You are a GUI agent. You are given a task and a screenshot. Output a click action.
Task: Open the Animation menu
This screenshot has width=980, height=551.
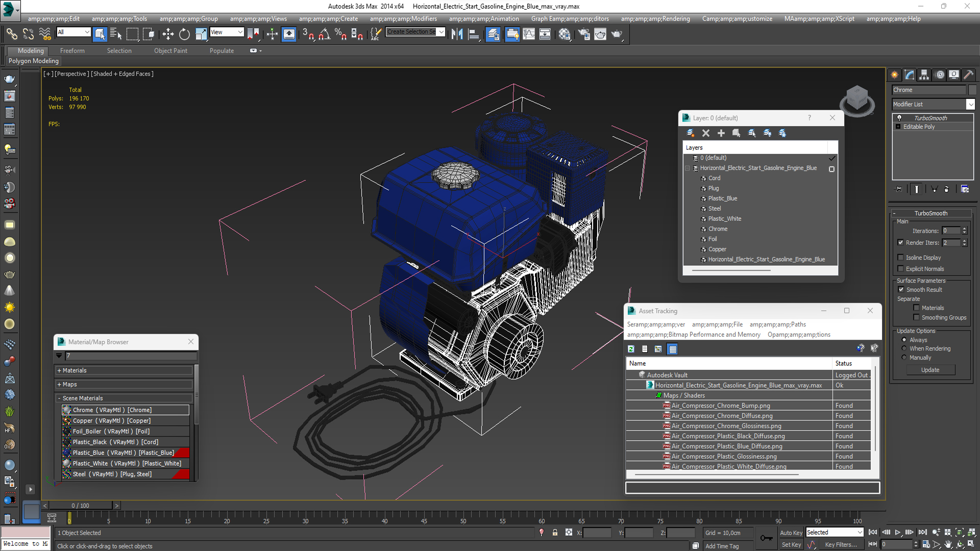[x=484, y=19]
